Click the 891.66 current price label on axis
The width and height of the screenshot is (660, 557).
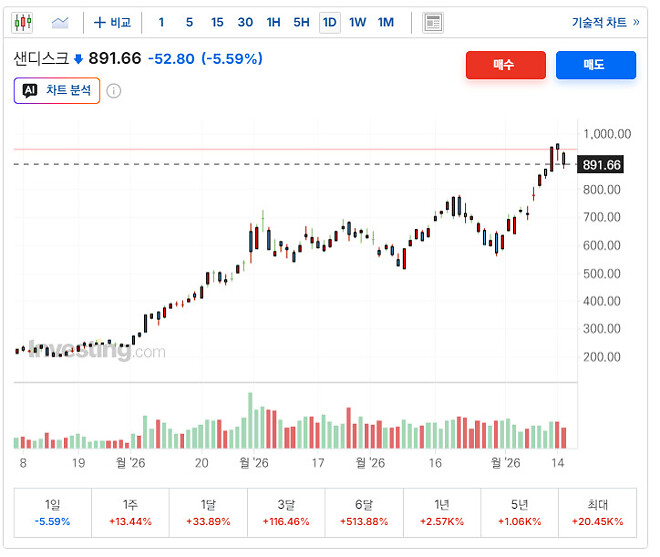point(601,165)
